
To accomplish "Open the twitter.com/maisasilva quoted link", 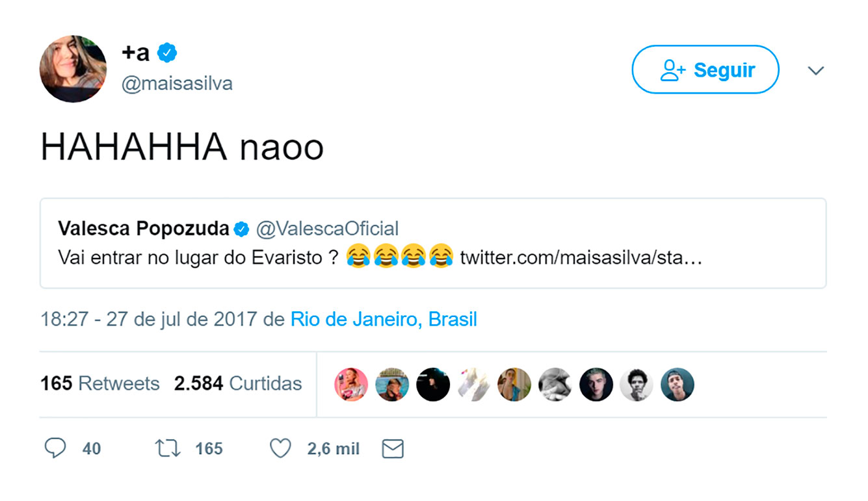I will point(581,257).
